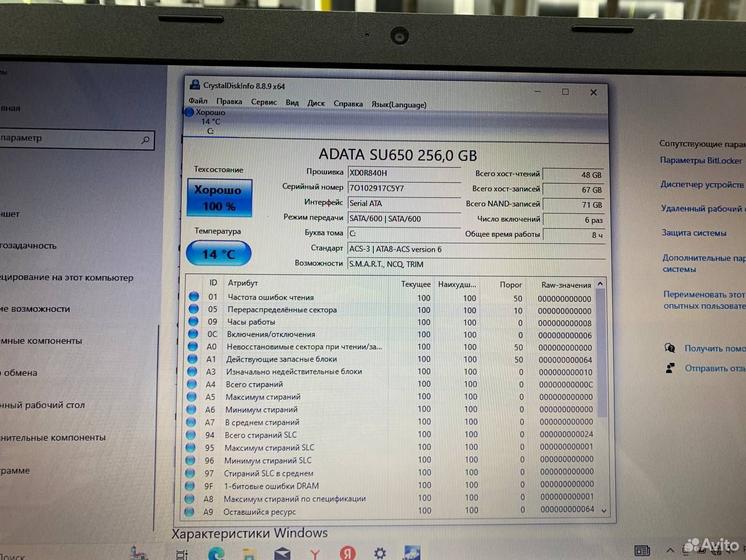This screenshot has width=746, height=560.
Task: Open Yandex browser from the taskbar
Action: (x=347, y=553)
